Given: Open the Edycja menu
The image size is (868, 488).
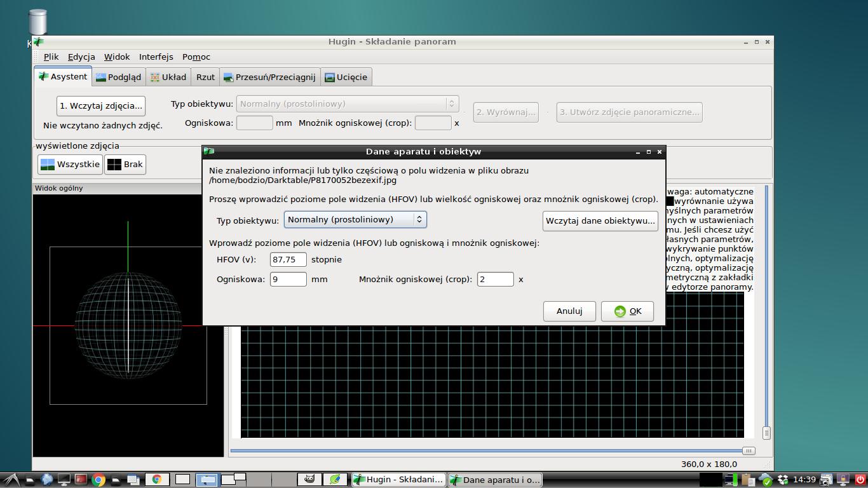Looking at the screenshot, I should tap(81, 57).
